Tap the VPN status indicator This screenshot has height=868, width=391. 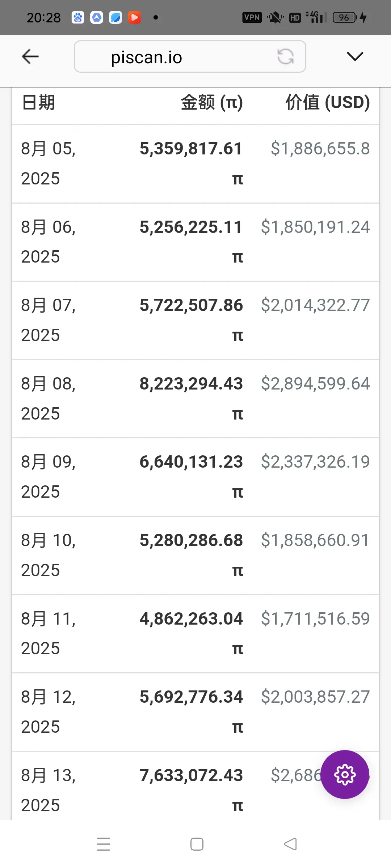tap(252, 17)
